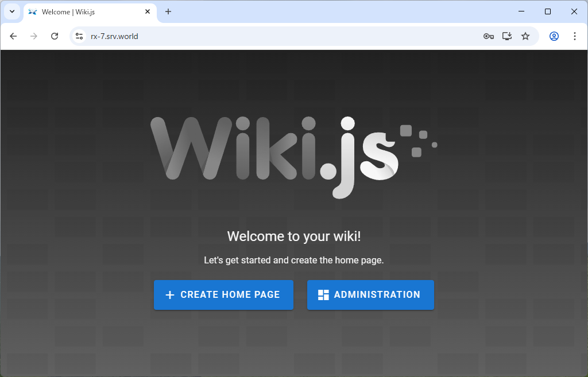Bookmark this page with the star icon
The width and height of the screenshot is (588, 377).
pyautogui.click(x=525, y=36)
